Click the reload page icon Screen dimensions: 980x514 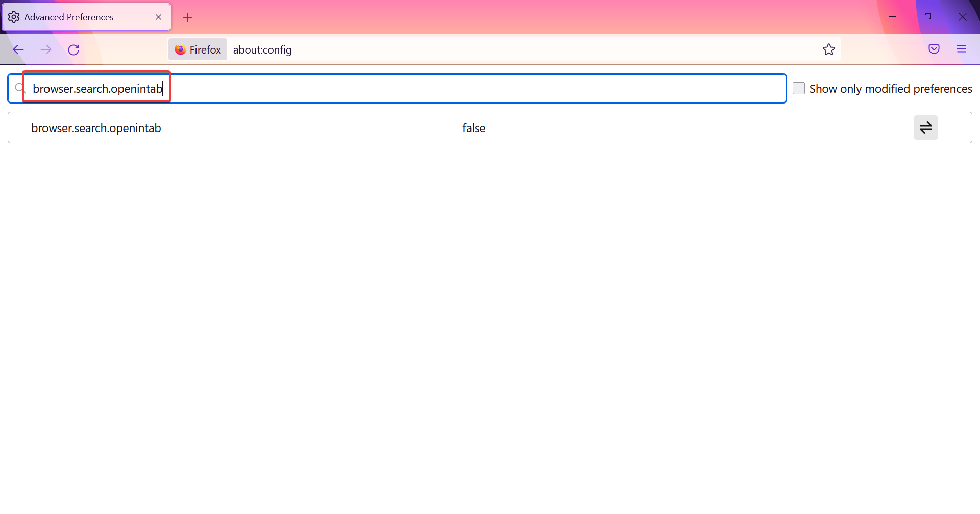[x=73, y=49]
